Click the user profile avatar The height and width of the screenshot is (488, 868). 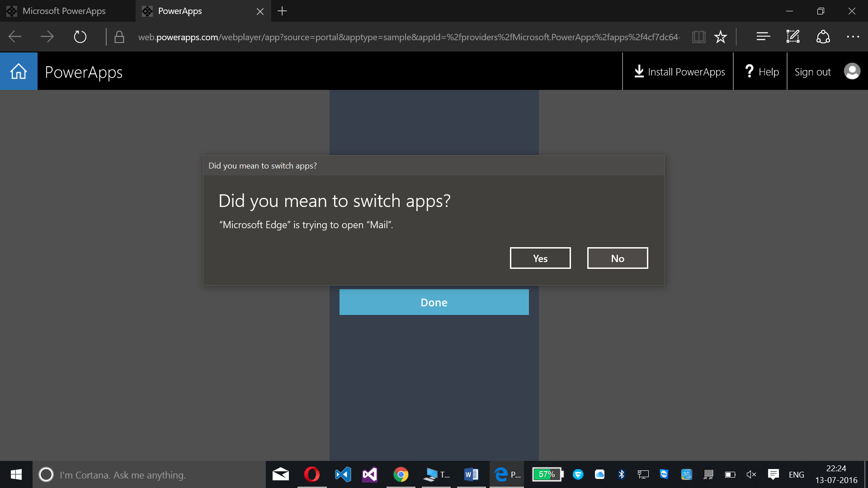[x=852, y=71]
